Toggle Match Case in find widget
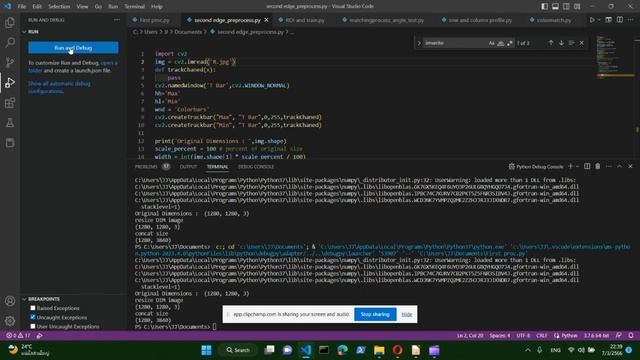640x360 pixels. pos(491,43)
